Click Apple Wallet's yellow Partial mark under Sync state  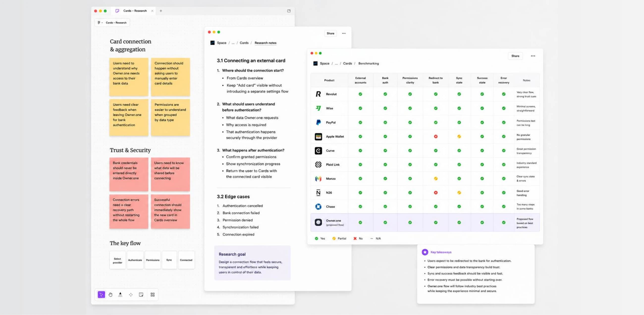[459, 136]
